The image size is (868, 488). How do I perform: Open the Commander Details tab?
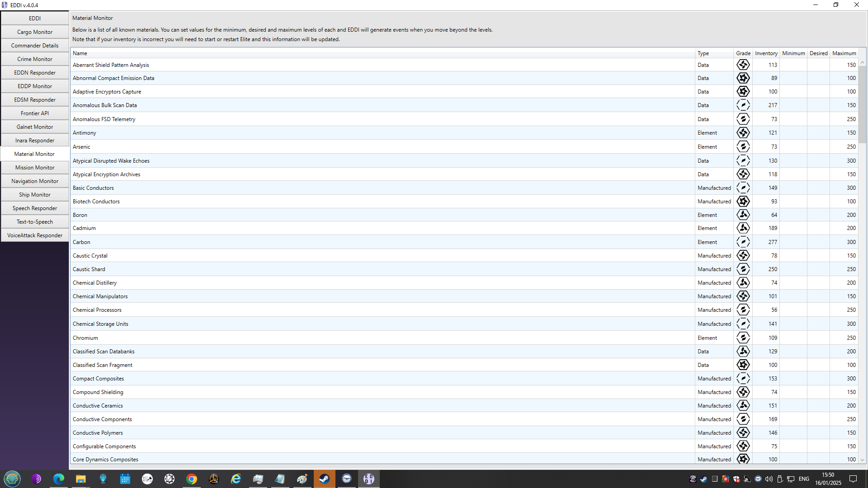point(35,45)
